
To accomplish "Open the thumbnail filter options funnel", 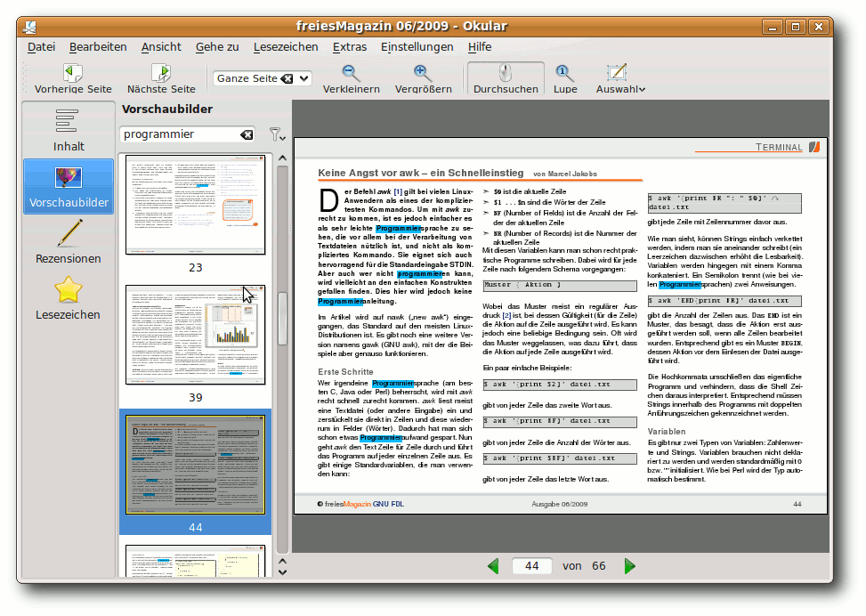I will tap(277, 134).
